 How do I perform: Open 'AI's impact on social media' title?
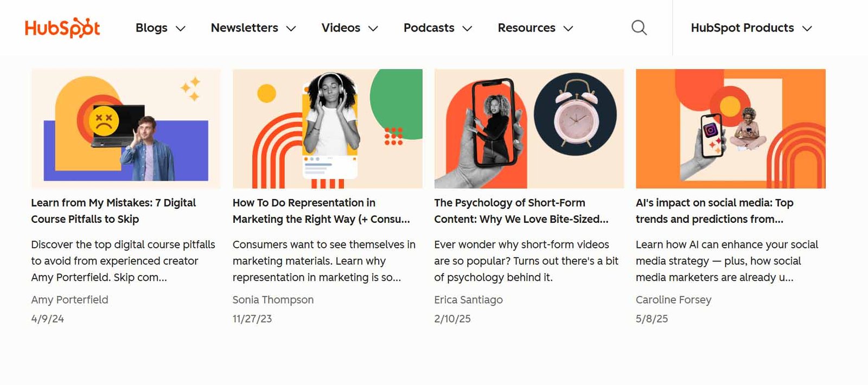tap(714, 210)
